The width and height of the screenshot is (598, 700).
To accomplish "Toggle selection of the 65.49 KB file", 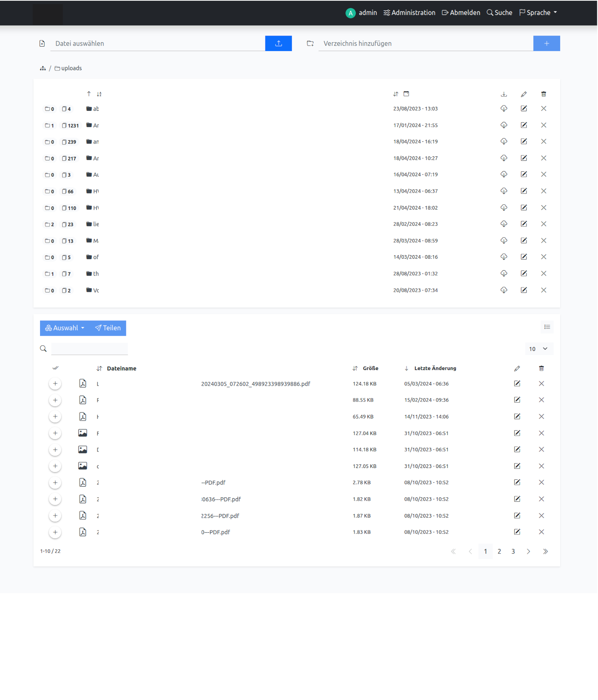I will click(55, 417).
